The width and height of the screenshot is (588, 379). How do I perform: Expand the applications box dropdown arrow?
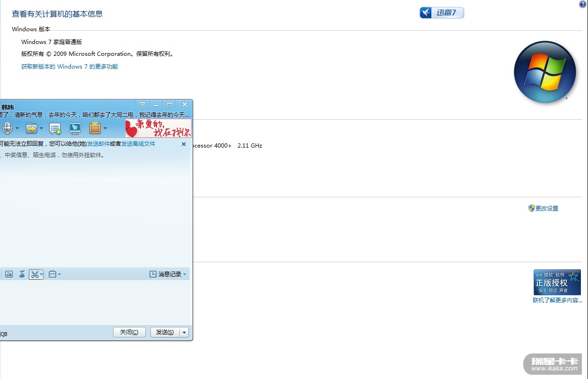105,128
